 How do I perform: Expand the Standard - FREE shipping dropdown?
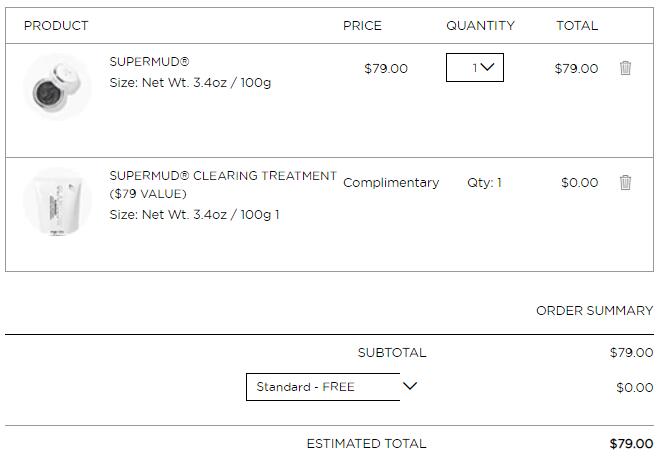coord(332,386)
